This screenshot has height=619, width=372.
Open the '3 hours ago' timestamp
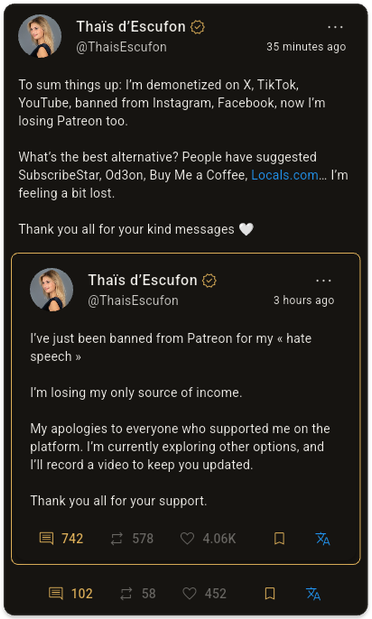304,300
